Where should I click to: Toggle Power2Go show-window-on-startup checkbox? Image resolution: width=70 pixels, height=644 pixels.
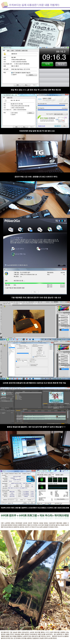(x=5, y=265)
